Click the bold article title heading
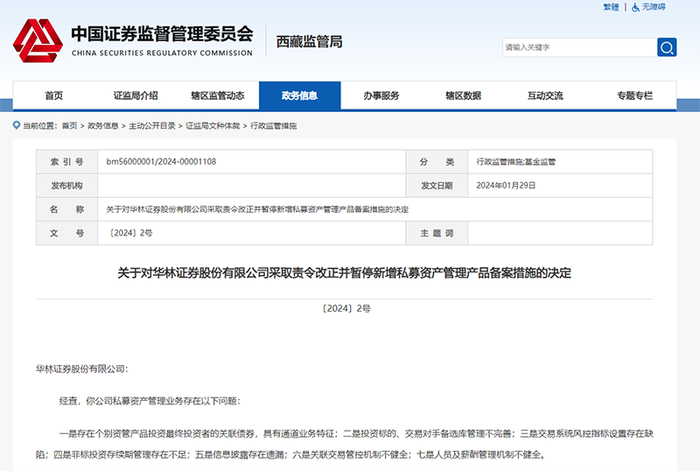Screen dimensions: 700x471 click(344, 273)
